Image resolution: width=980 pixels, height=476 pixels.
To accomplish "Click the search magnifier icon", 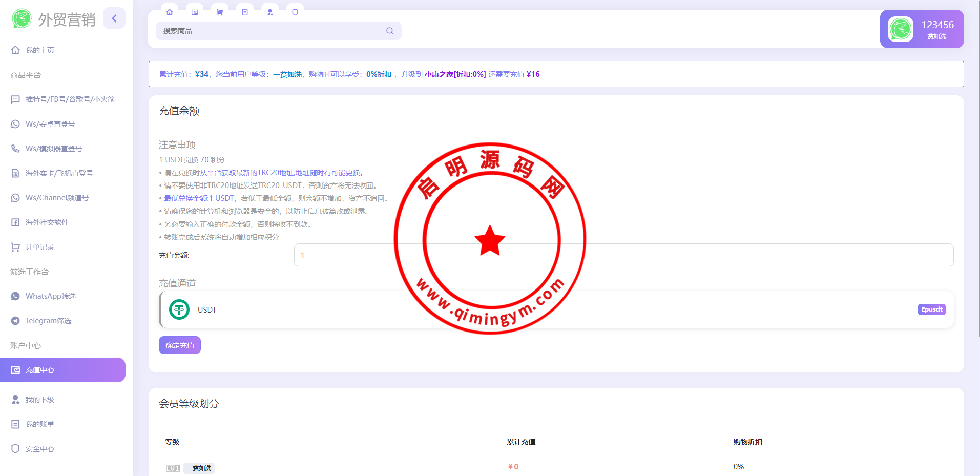I will coord(390,31).
